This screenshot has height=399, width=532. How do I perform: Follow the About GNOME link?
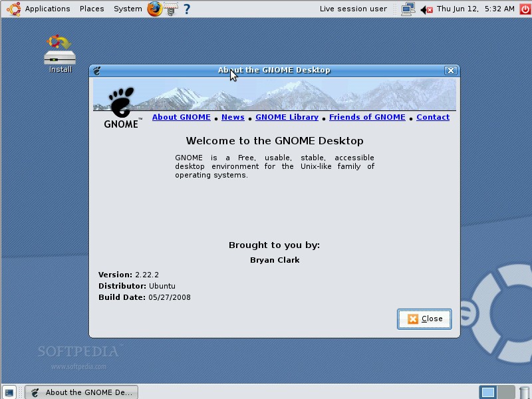pyautogui.click(x=181, y=117)
